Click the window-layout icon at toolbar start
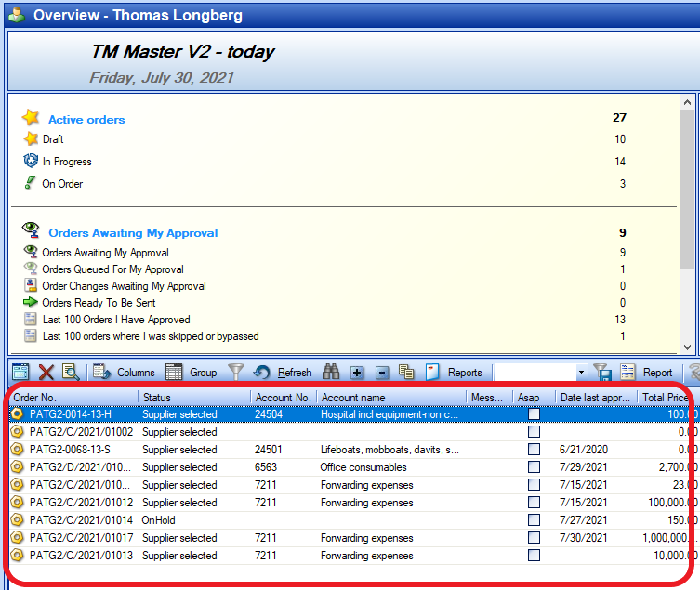700x590 pixels. [20, 372]
